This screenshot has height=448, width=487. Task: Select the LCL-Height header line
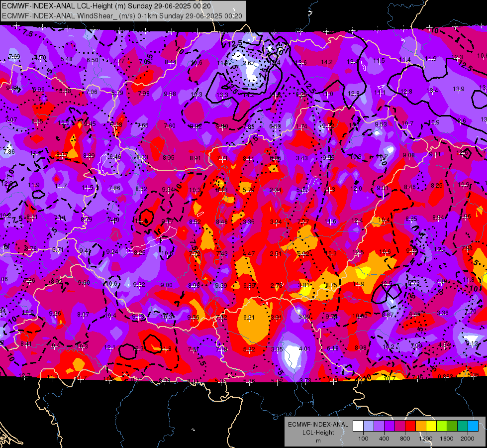point(106,6)
